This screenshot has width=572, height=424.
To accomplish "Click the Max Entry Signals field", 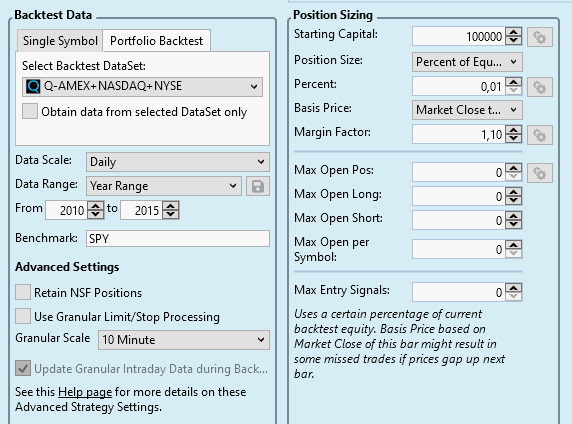I will click(459, 292).
